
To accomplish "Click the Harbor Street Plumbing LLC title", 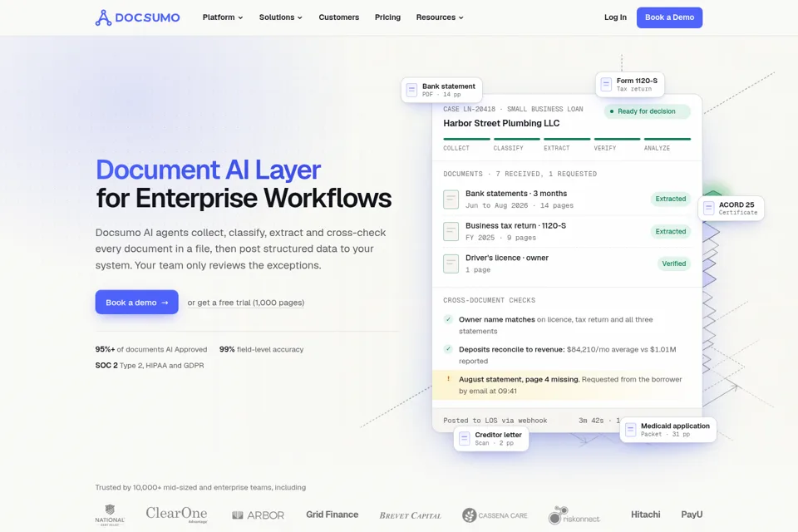I will tap(501, 123).
